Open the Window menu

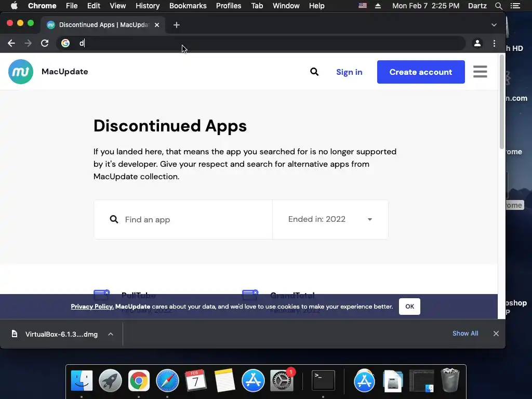pyautogui.click(x=286, y=6)
